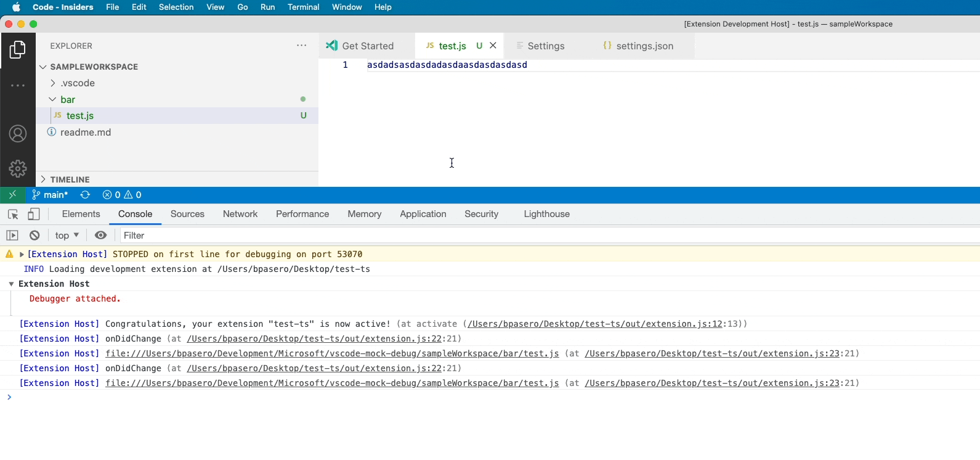The width and height of the screenshot is (980, 460).
Task: Click the remote window indicator in status bar
Action: click(12, 195)
